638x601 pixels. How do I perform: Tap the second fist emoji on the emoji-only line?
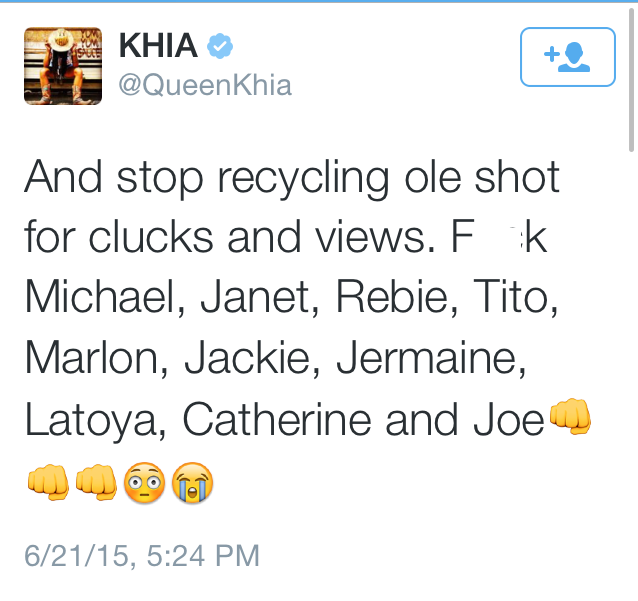(x=96, y=484)
